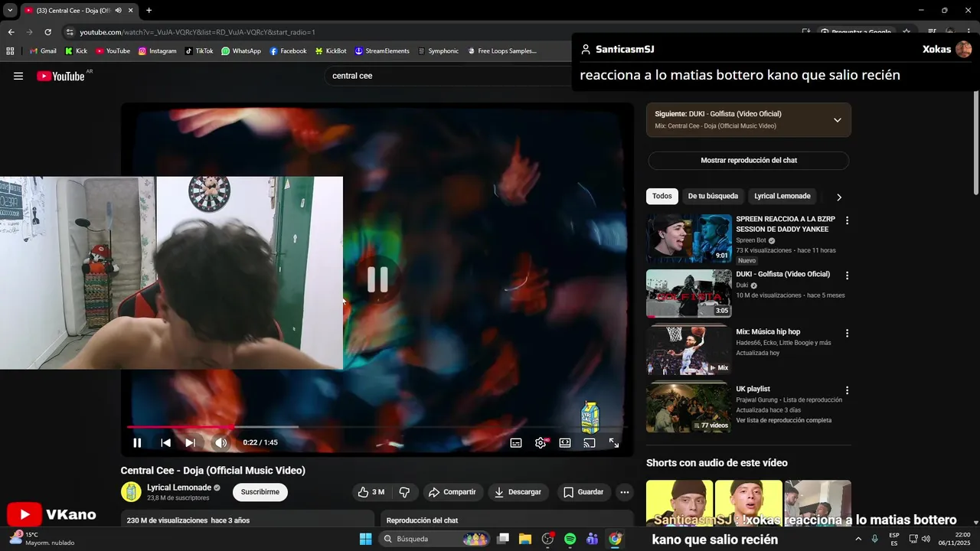Open the player settings gear
This screenshot has height=551, width=980.
click(541, 442)
